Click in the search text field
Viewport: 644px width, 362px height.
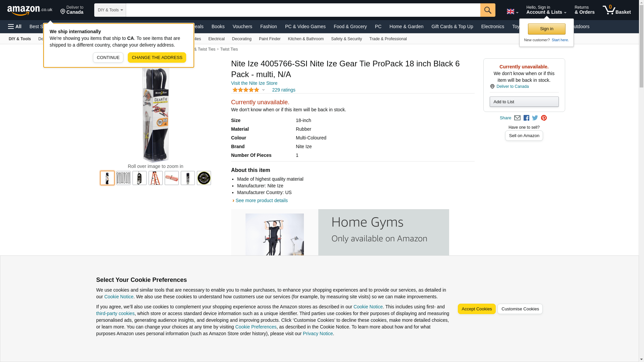click(303, 10)
